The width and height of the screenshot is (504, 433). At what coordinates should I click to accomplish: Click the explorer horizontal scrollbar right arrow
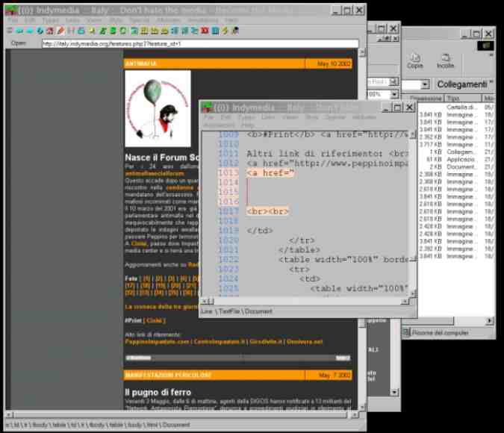tap(490, 320)
